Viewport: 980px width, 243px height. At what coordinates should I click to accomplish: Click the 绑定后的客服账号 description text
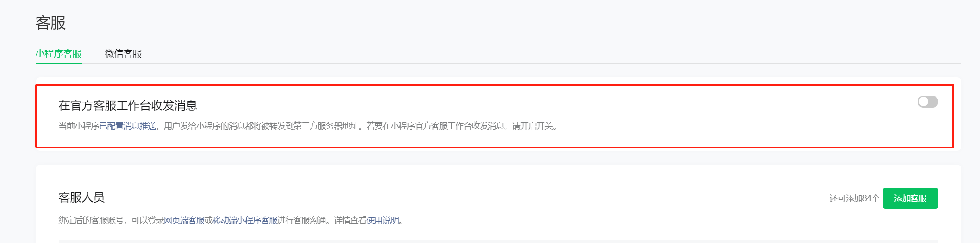click(91, 220)
